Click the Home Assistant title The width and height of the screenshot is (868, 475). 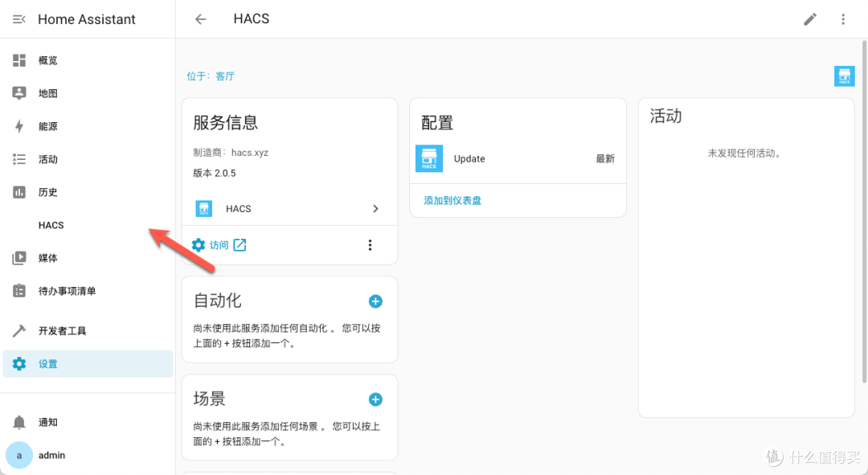(86, 19)
